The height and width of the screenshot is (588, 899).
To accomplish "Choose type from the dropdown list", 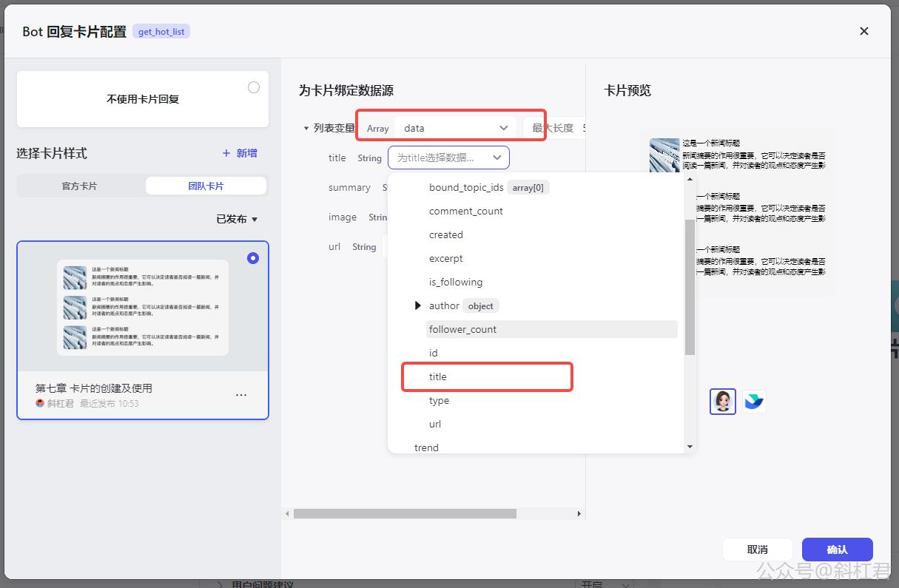I will (439, 400).
